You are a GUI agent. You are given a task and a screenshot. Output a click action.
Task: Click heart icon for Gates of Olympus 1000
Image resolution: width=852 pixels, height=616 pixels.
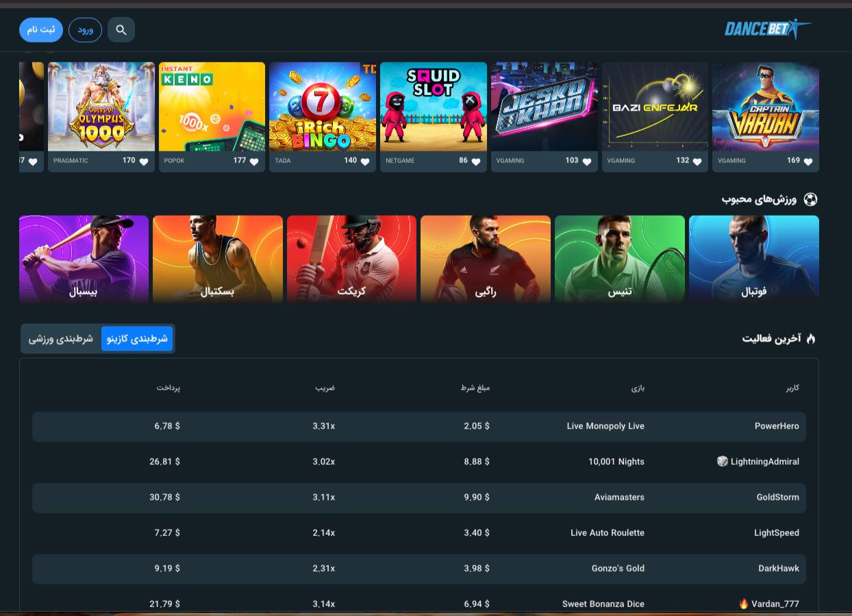point(144,162)
